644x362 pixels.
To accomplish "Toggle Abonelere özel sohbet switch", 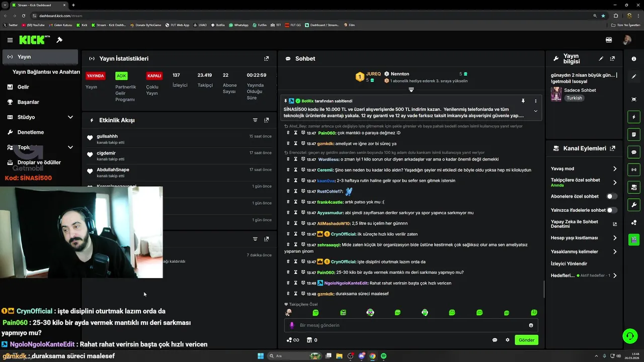I will 612,196.
